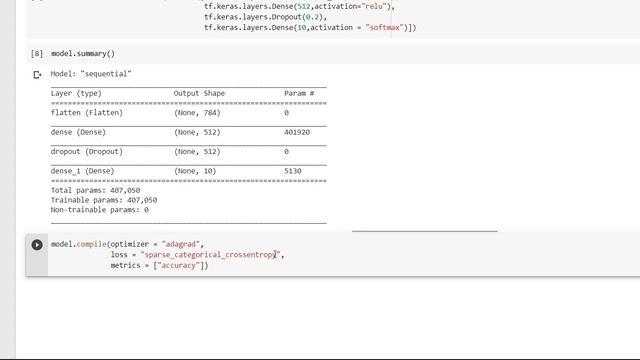The width and height of the screenshot is (640, 360).
Task: Click Total params: 407,050 line
Action: pyautogui.click(x=95, y=190)
